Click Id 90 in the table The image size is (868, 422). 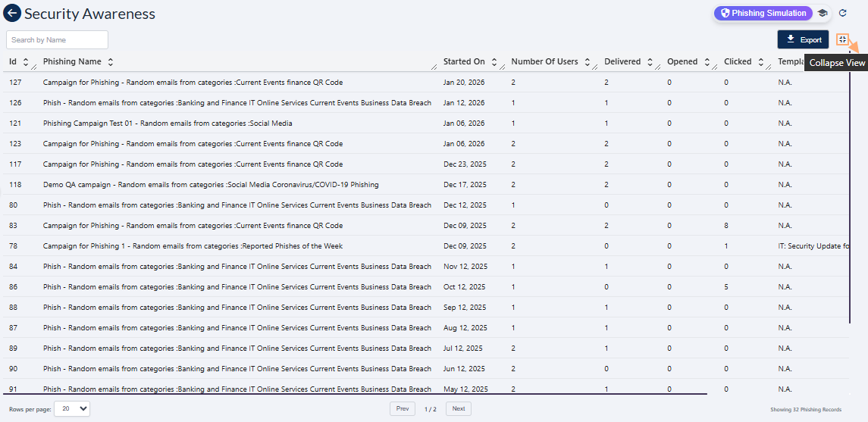tap(14, 369)
